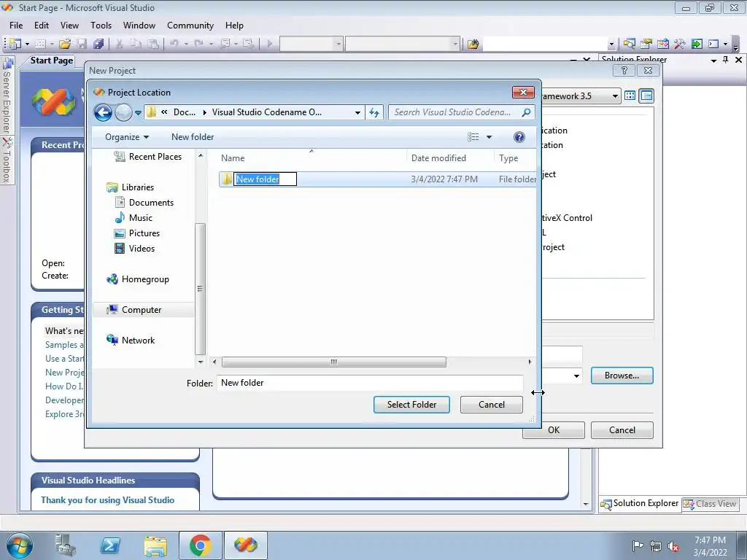Click the Start Page green arrow toolbar icon
The image size is (747, 560).
(697, 44)
